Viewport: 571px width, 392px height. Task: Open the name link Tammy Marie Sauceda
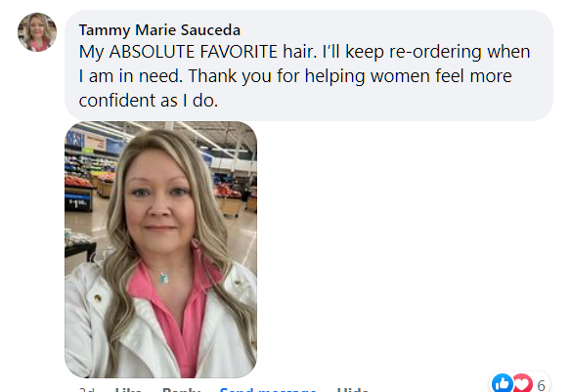click(159, 30)
